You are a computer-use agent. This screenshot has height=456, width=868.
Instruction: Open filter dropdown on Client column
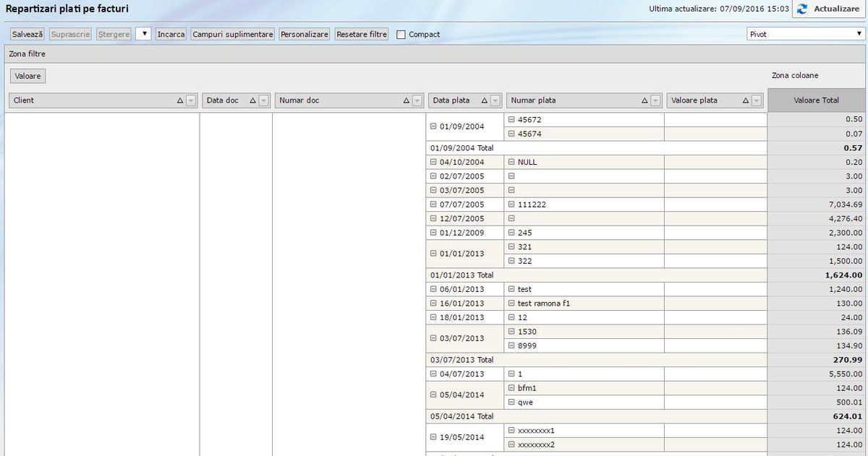(x=191, y=101)
